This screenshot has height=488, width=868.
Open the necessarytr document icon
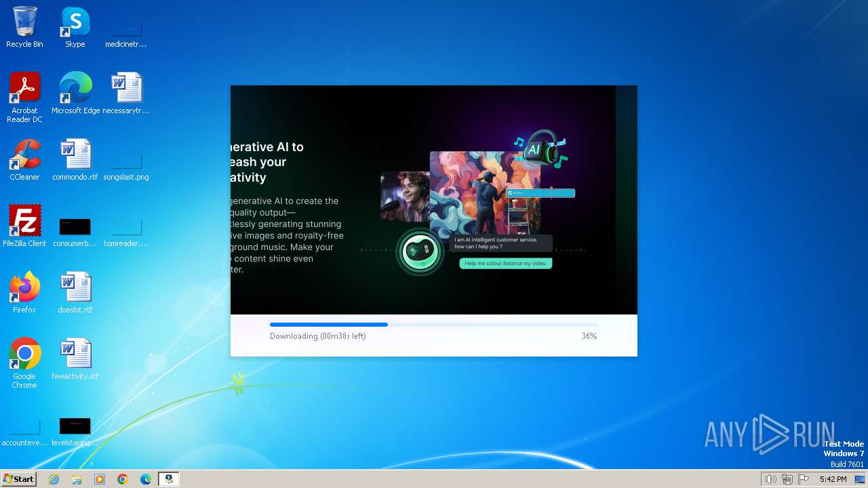tap(126, 94)
